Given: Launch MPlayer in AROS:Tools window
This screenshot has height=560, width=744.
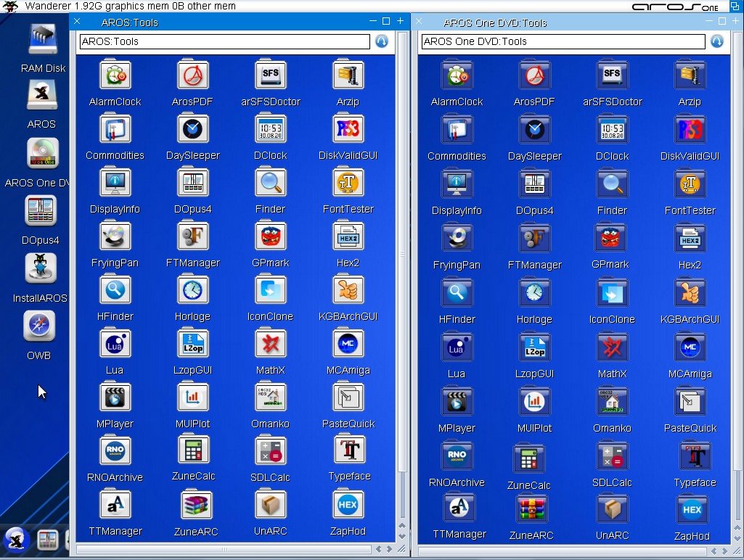Looking at the screenshot, I should click(115, 397).
